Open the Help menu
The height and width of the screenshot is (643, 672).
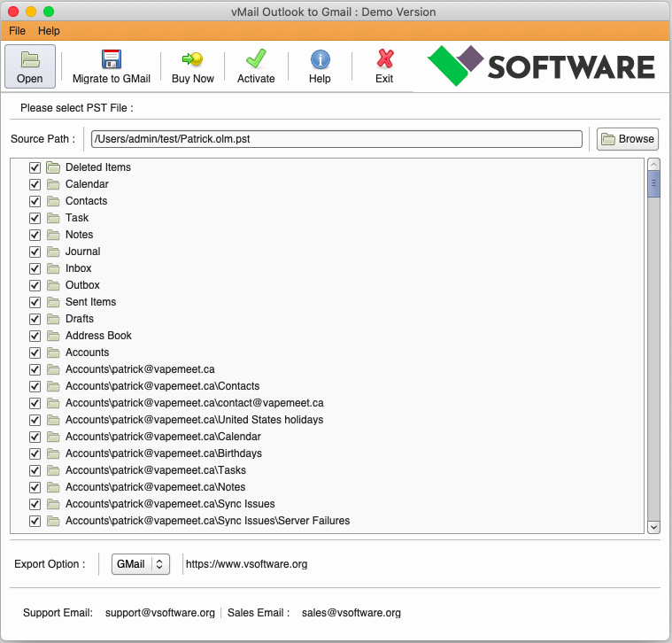(x=49, y=31)
